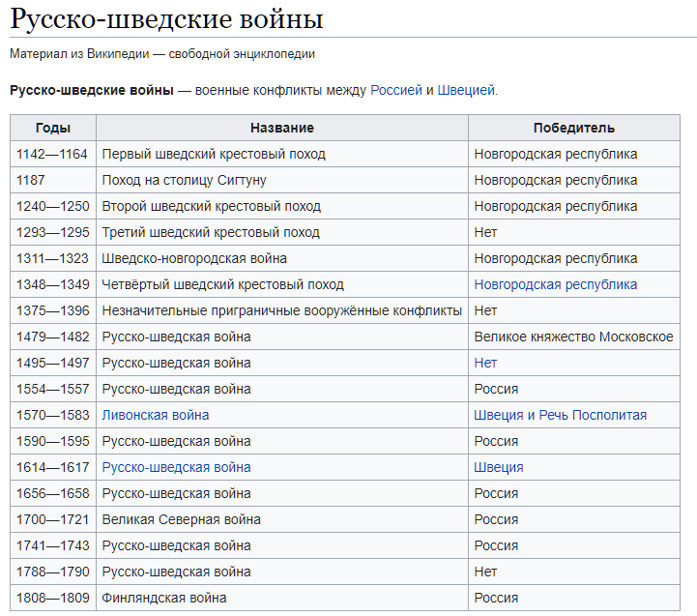This screenshot has width=697, height=616.
Task: Select the 'Великая Северная война' cell
Action: [181, 519]
